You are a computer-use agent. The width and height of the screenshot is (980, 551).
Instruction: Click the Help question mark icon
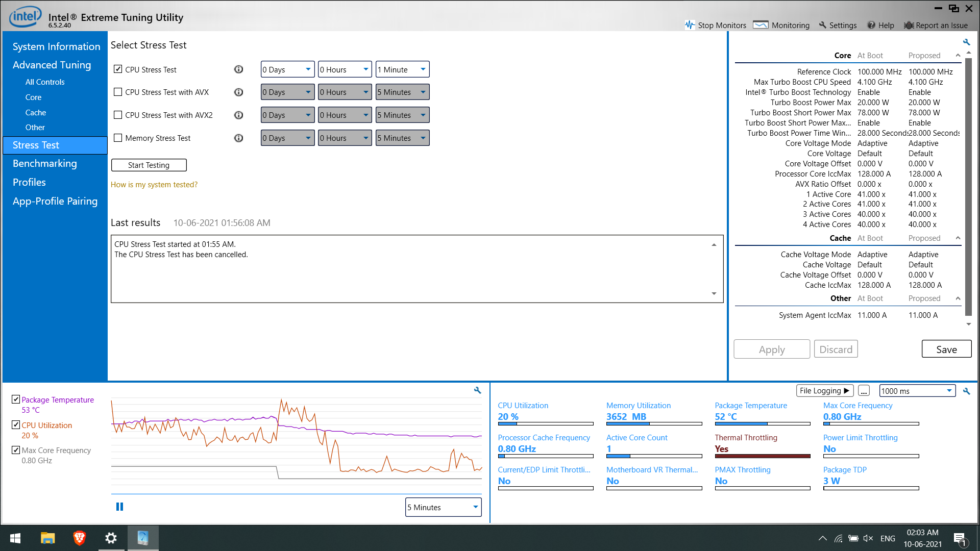click(x=871, y=25)
